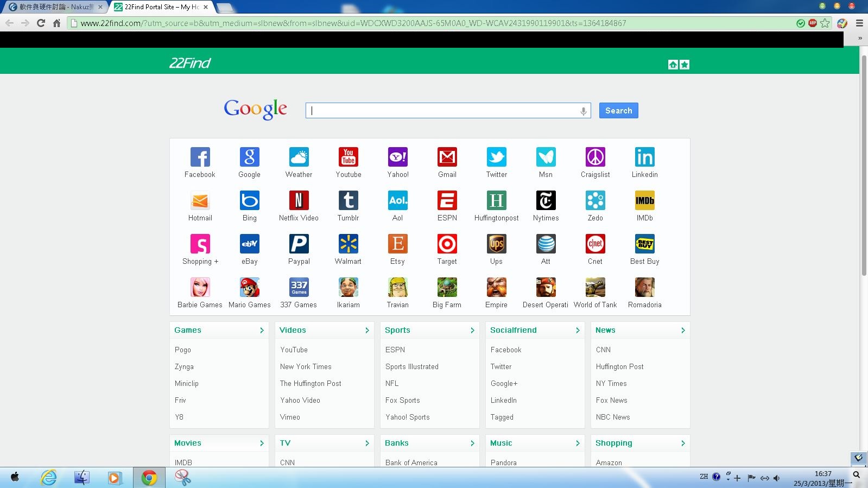Image resolution: width=868 pixels, height=488 pixels.
Task: Click the taskbar volume speaker icon
Action: 777,478
